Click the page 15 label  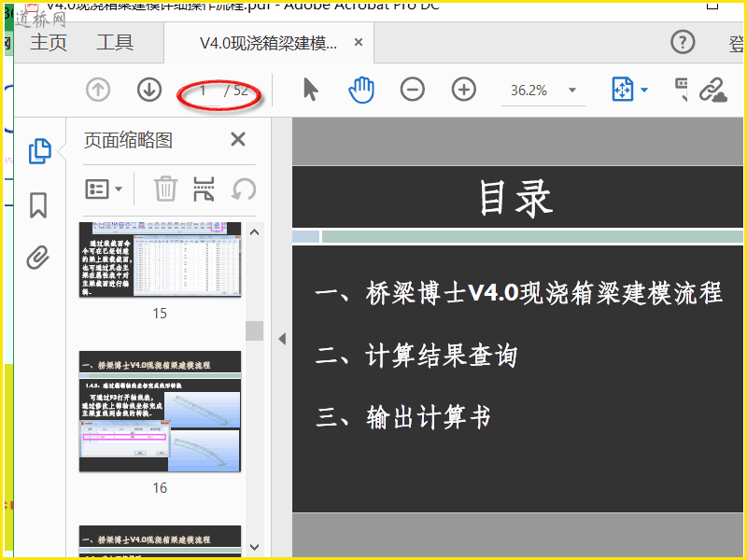160,313
